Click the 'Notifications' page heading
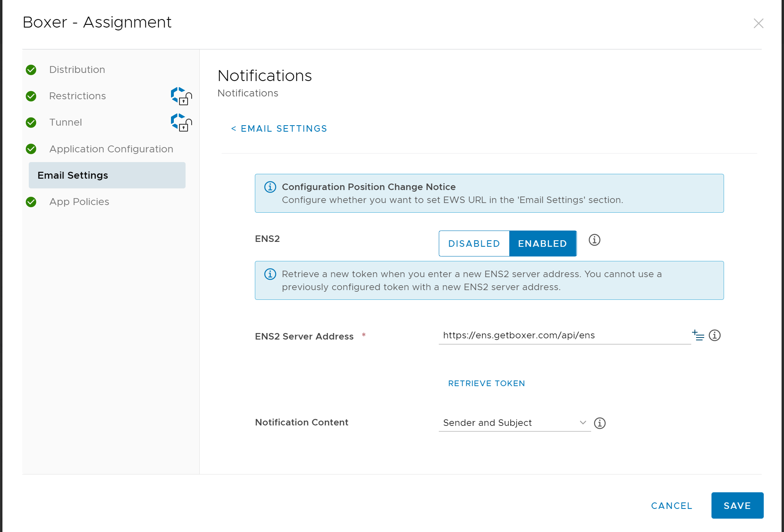Screen dimensions: 784x532 pyautogui.click(x=265, y=76)
